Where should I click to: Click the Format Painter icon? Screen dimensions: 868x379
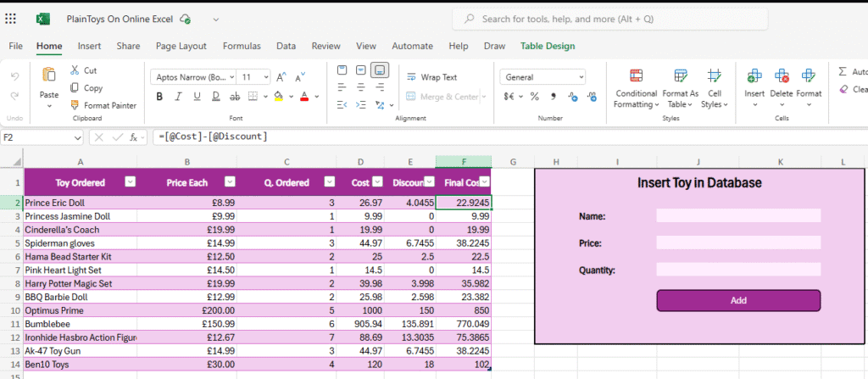[x=75, y=105]
